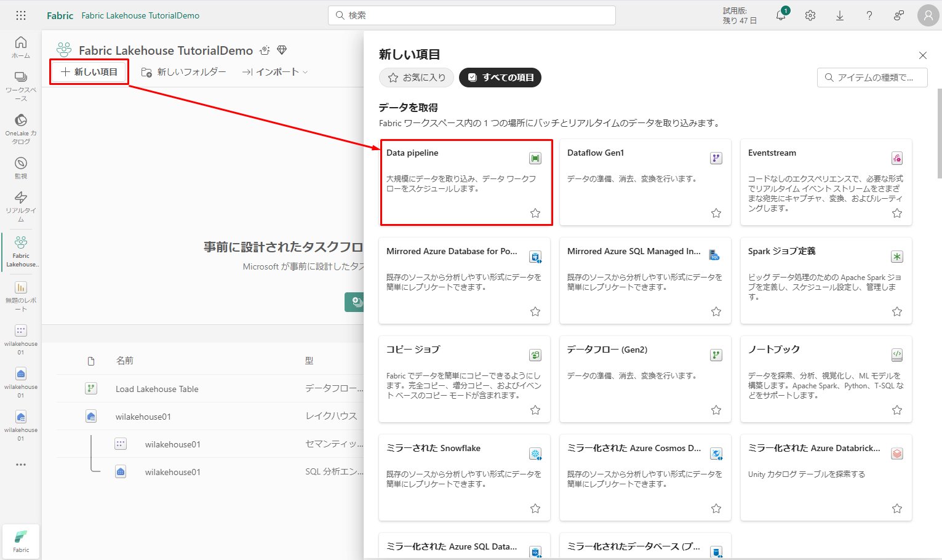This screenshot has width=942, height=560.
Task: Click the item type filter search box
Action: (x=872, y=78)
